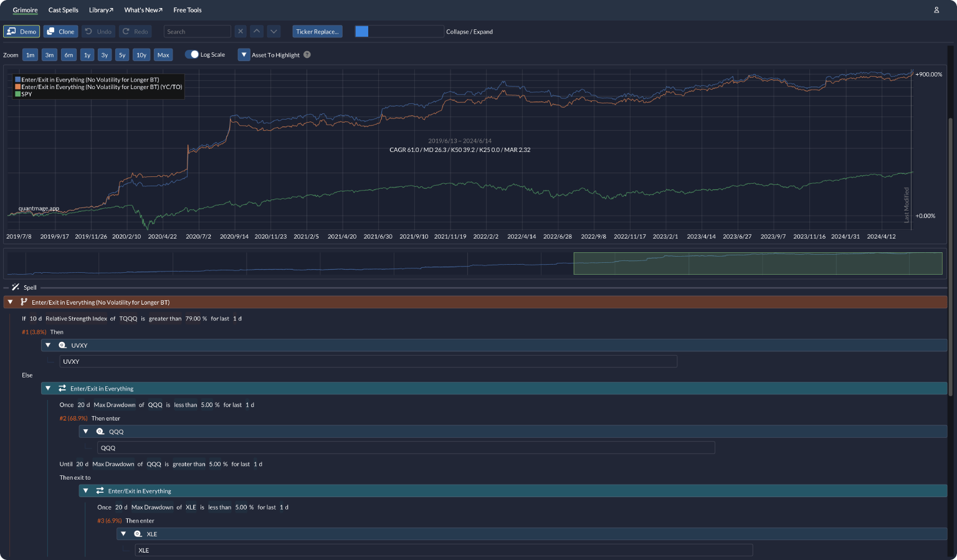This screenshot has height=560, width=957.
Task: Set chart zoom to 10y
Action: point(141,55)
